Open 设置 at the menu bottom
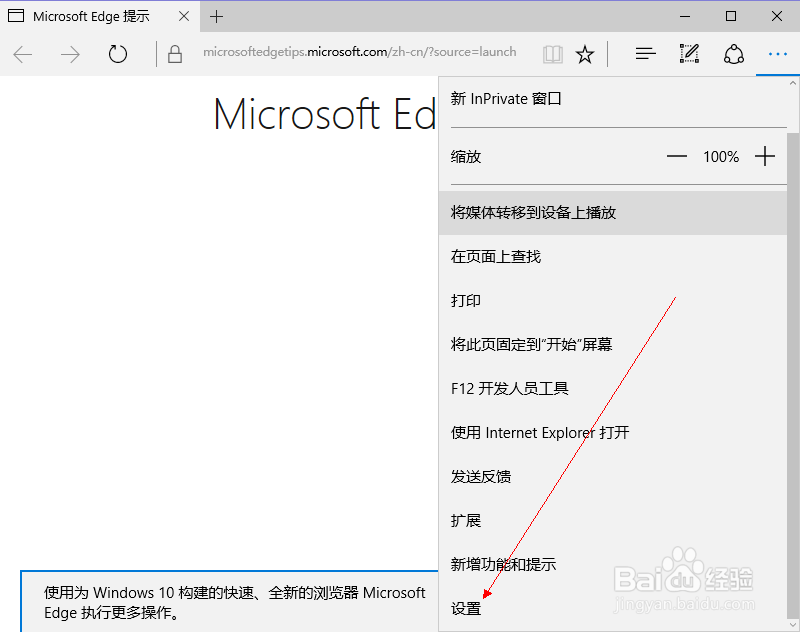This screenshot has height=632, width=800. [613, 608]
